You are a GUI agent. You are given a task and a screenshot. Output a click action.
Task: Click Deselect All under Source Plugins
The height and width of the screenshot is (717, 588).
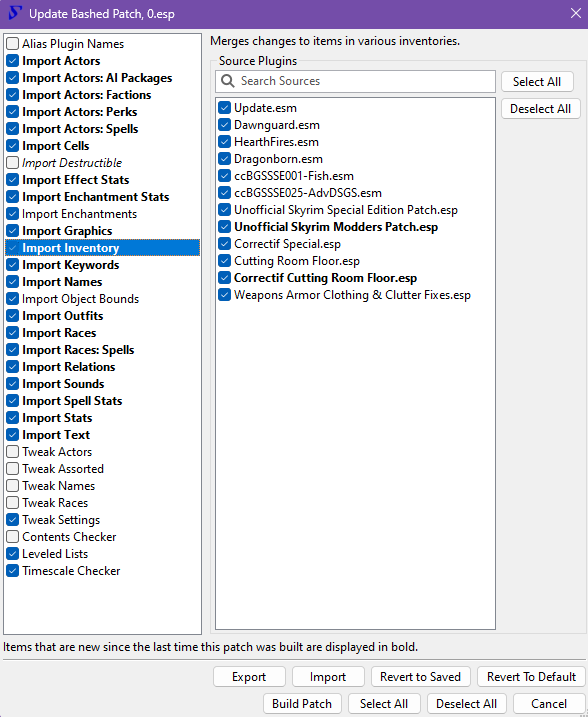[540, 109]
